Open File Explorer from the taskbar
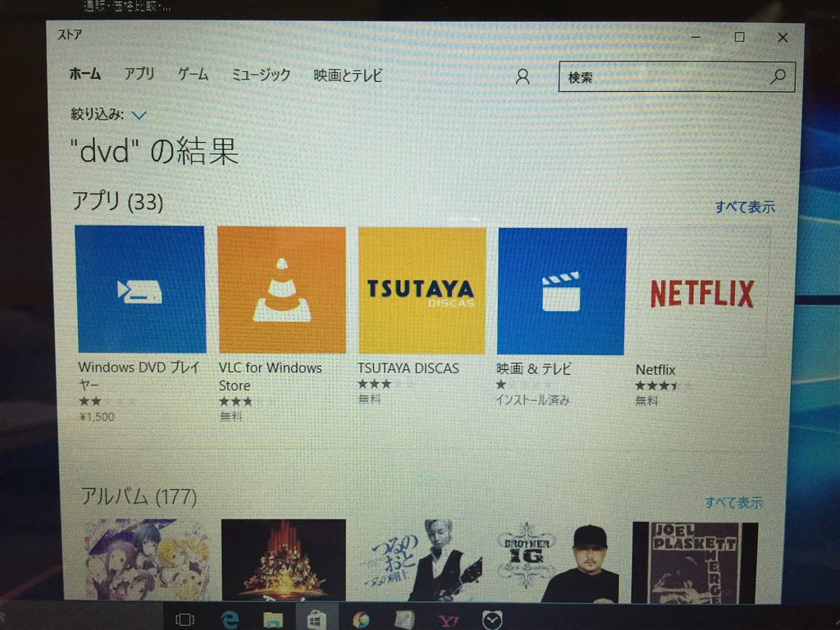The width and height of the screenshot is (840, 630). tap(272, 620)
